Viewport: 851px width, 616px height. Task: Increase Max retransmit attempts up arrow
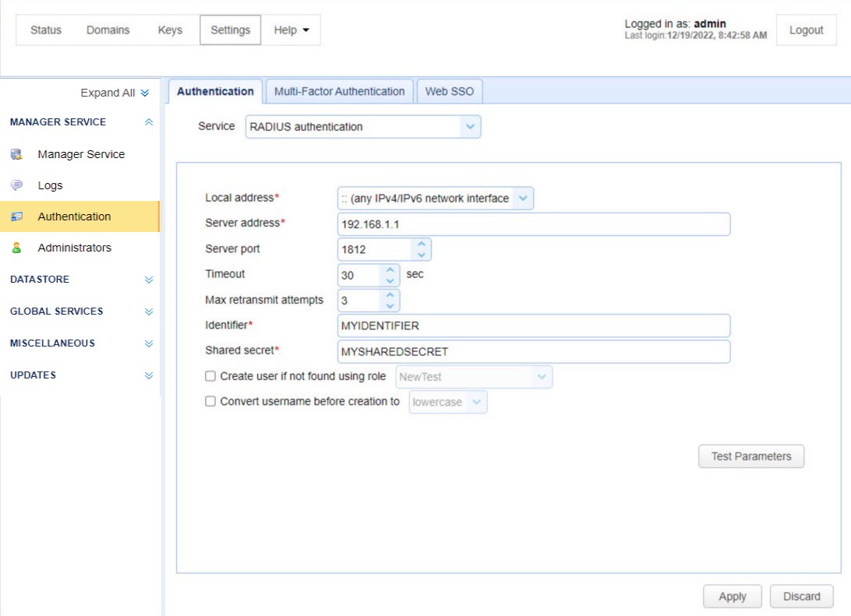pos(390,295)
